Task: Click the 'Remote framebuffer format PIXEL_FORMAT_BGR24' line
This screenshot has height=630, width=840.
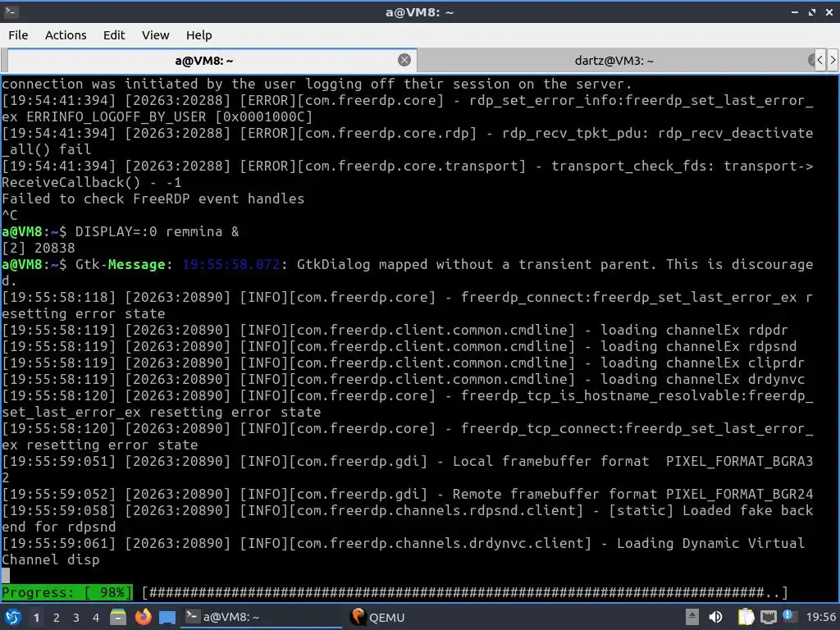Action: click(407, 494)
